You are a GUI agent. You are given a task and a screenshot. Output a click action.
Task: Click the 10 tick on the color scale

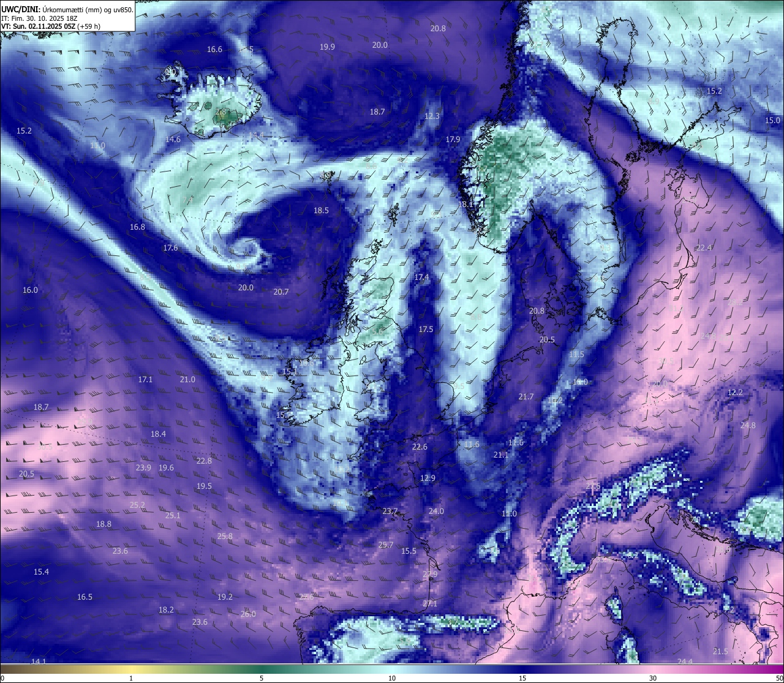[x=392, y=678]
